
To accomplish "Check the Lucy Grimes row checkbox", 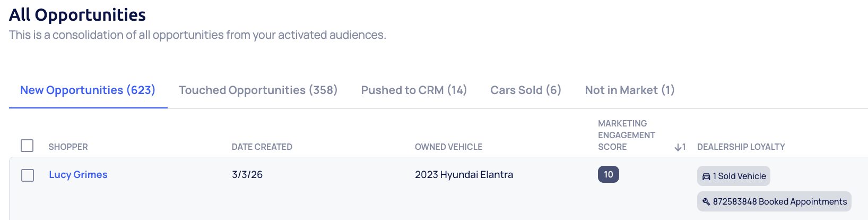I will pyautogui.click(x=28, y=175).
